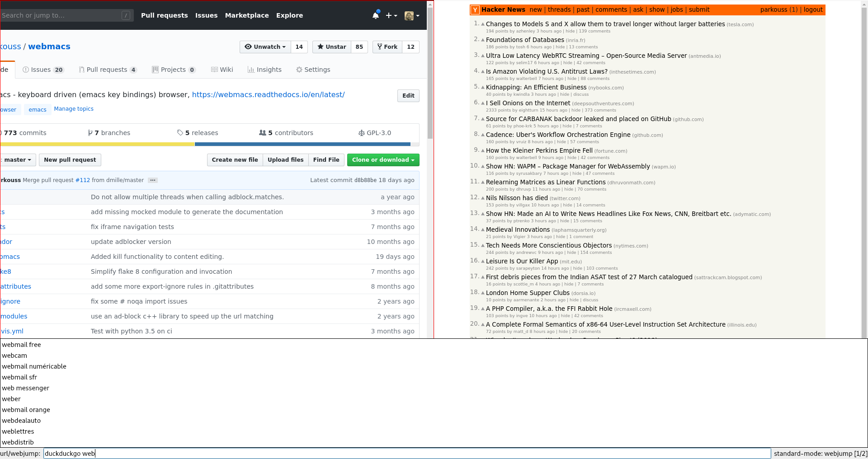This screenshot has height=459, width=868.
Task: Upvote the London Home Supper Clubs story
Action: [x=483, y=293]
